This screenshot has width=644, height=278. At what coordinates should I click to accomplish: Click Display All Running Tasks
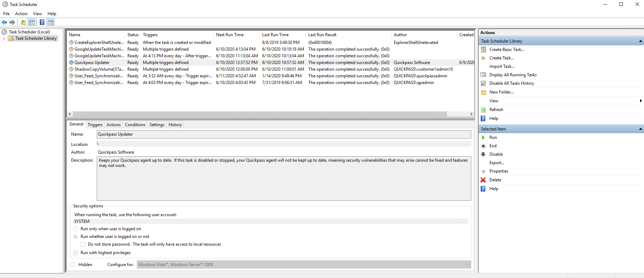point(513,75)
